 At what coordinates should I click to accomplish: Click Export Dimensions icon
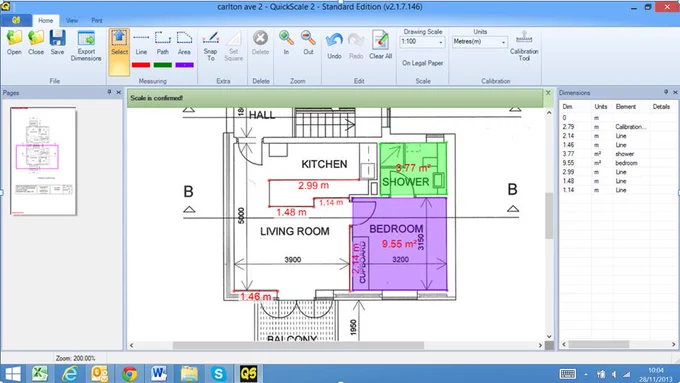tap(86, 46)
